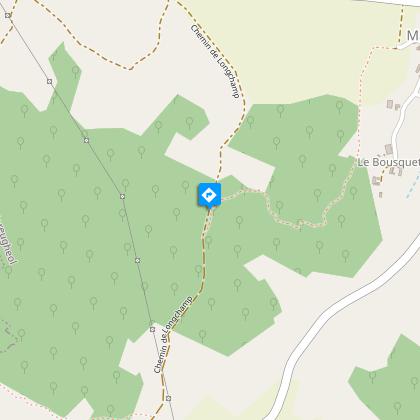Click power tower on the narrow forest strip
This screenshot has width=420, height=420.
[49, 81]
